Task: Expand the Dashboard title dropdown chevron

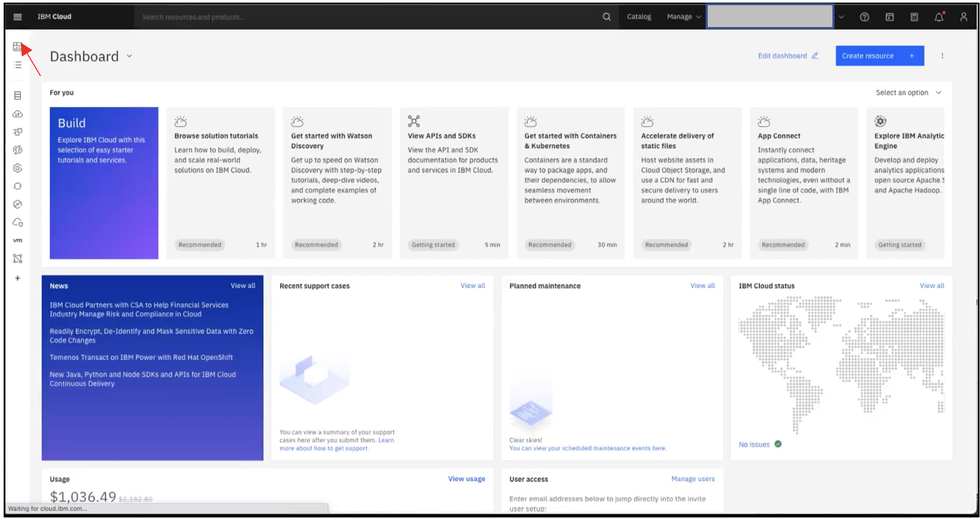Action: coord(129,56)
